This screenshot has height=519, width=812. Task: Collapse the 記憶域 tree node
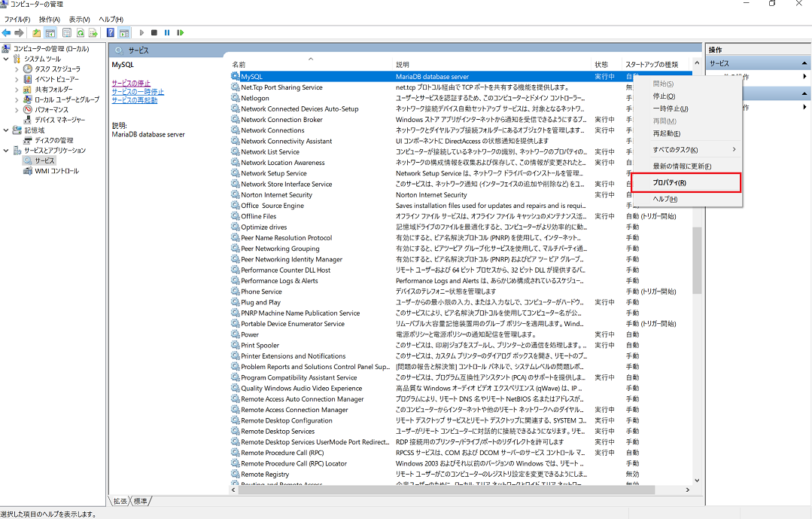pyautogui.click(x=6, y=130)
